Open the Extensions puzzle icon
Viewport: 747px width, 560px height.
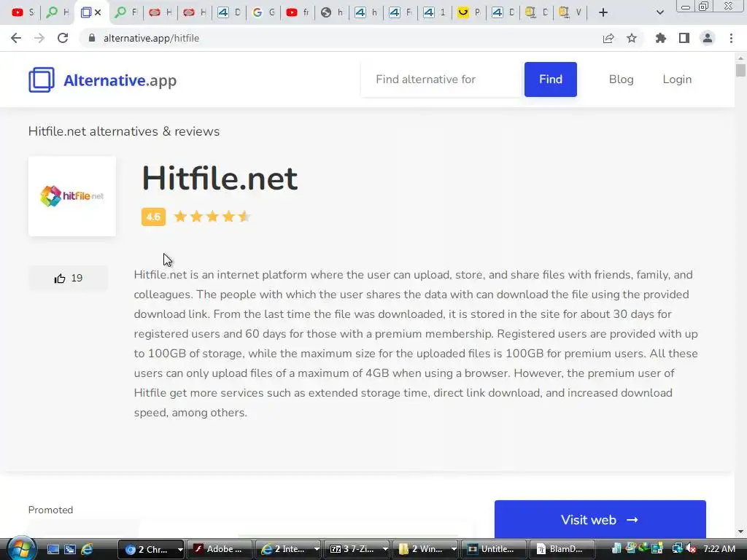coord(661,38)
